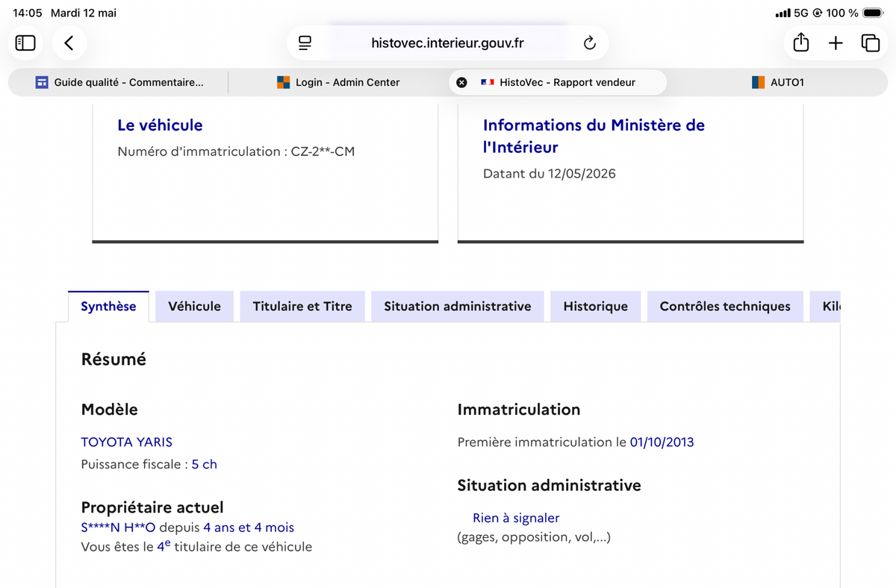The image size is (896, 588).
Task: Click the Login - Admin Center favicon
Action: click(x=283, y=82)
